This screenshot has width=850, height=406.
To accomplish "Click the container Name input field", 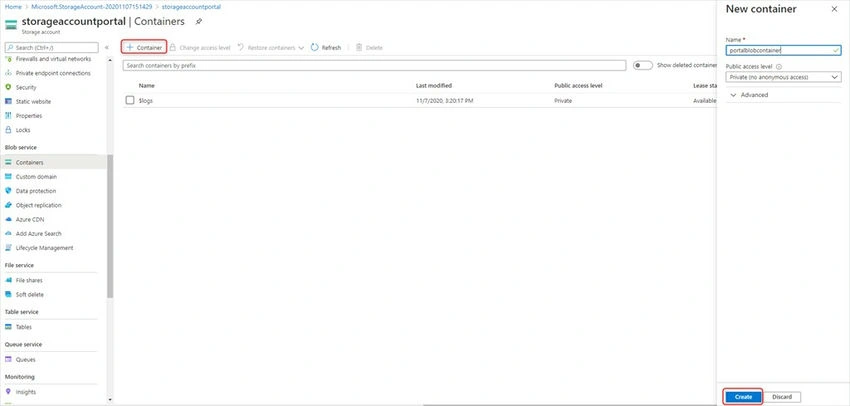I will (x=783, y=50).
